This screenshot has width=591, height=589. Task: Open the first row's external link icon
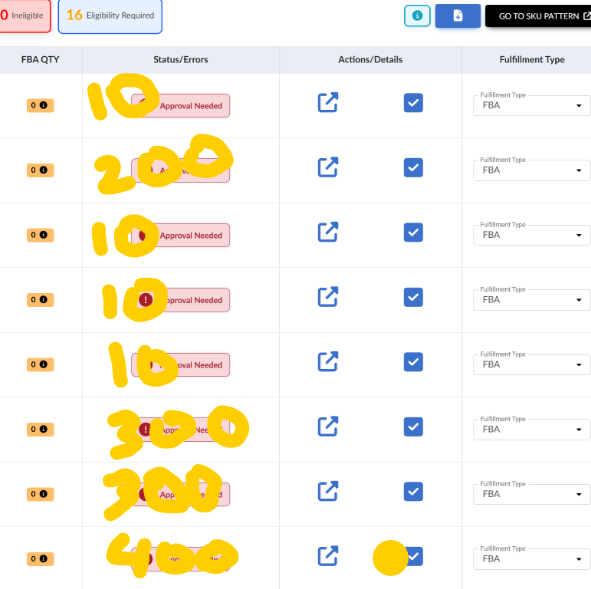click(x=328, y=102)
